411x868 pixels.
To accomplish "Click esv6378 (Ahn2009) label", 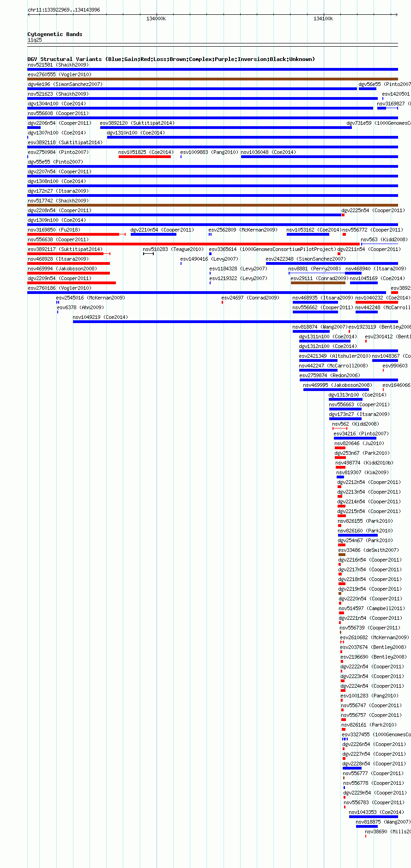I will click(x=80, y=308).
